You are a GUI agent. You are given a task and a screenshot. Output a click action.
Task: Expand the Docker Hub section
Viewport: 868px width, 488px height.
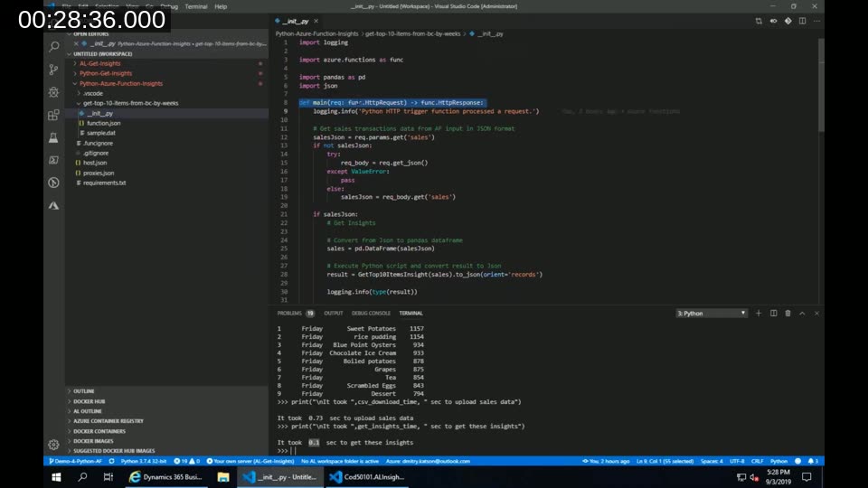(x=89, y=401)
